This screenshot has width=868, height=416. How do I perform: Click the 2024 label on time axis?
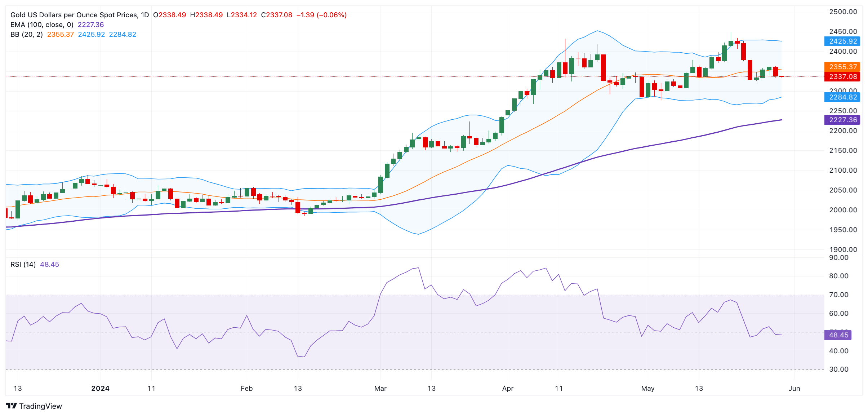coord(100,388)
